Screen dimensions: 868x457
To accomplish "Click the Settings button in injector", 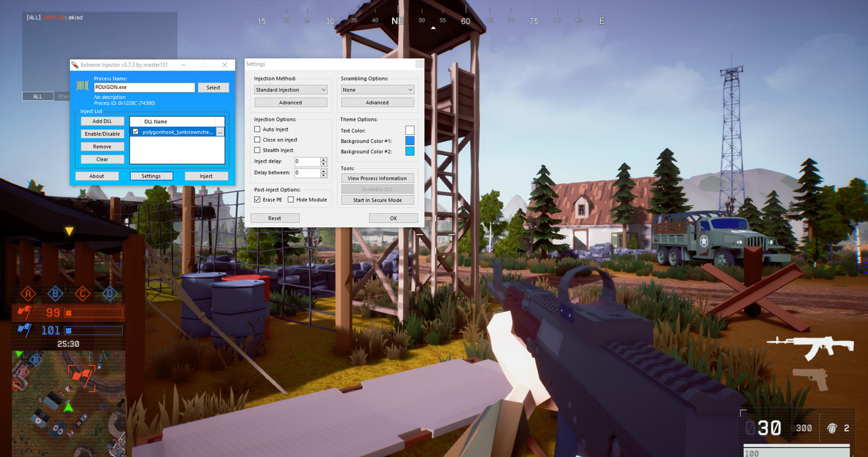I will [x=151, y=176].
